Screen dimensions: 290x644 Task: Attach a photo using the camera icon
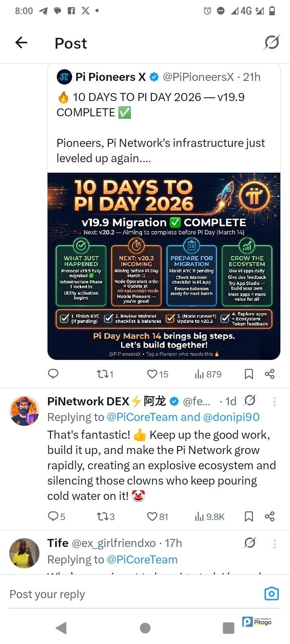point(271,594)
